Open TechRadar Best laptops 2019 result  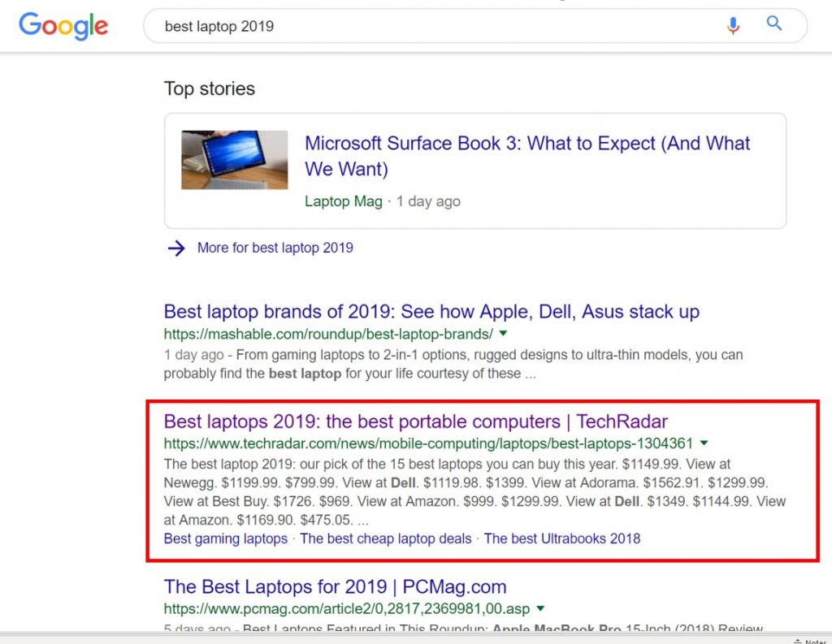click(415, 421)
